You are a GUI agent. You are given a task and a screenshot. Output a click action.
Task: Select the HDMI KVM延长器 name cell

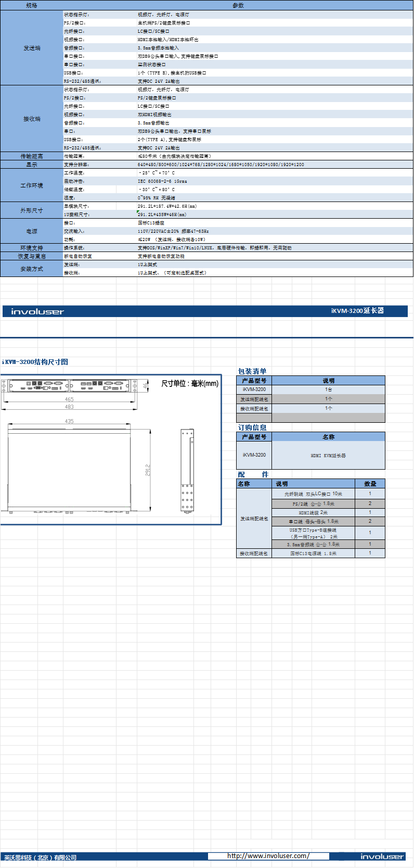click(x=329, y=456)
